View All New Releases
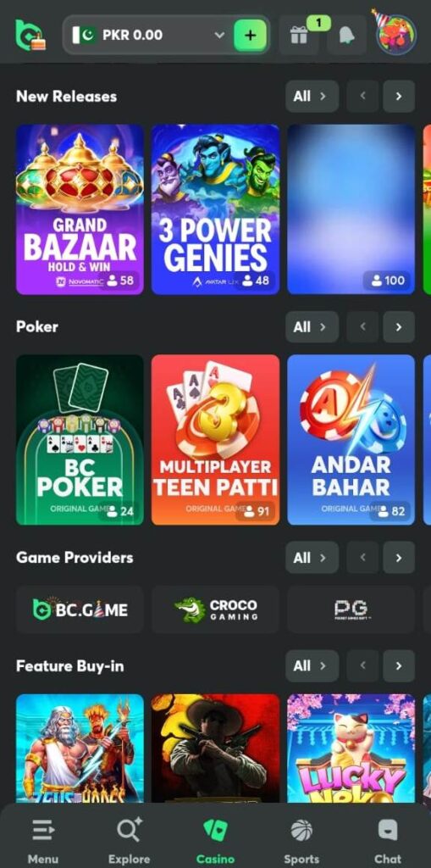 pos(312,97)
